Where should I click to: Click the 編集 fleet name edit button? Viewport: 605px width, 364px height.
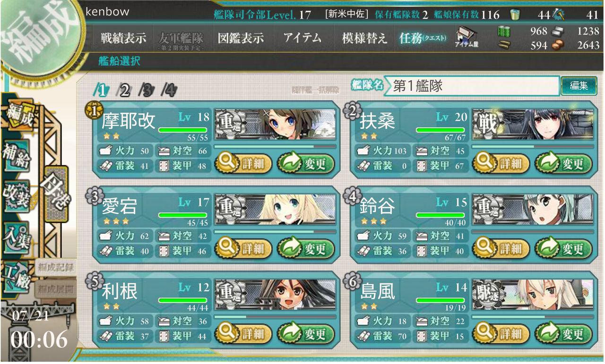pyautogui.click(x=579, y=86)
